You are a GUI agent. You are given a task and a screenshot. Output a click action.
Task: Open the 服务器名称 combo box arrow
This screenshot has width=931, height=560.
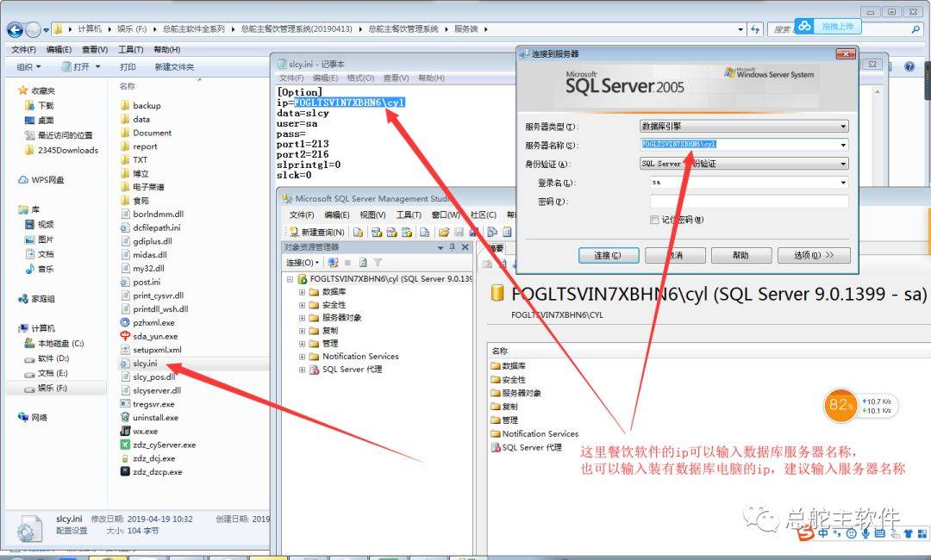(x=843, y=145)
